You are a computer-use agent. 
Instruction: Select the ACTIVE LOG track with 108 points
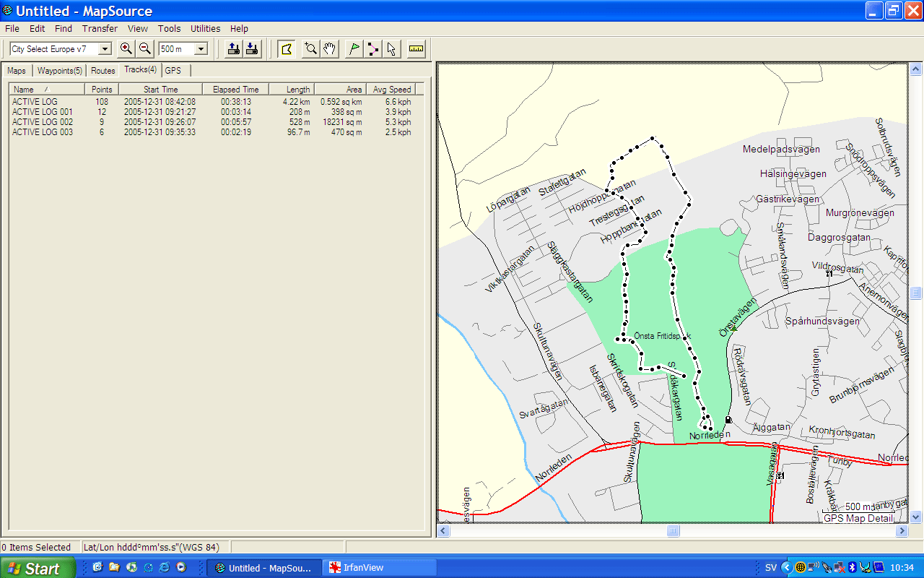pyautogui.click(x=212, y=102)
